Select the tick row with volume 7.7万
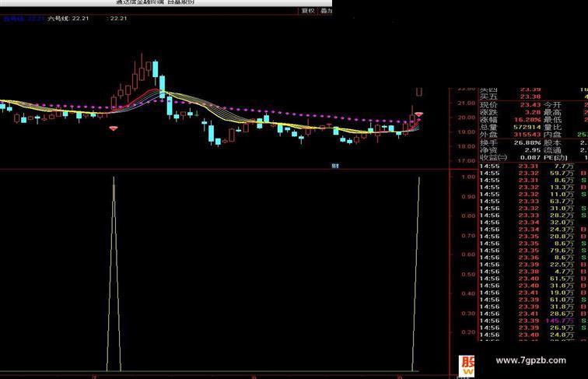 pos(534,167)
